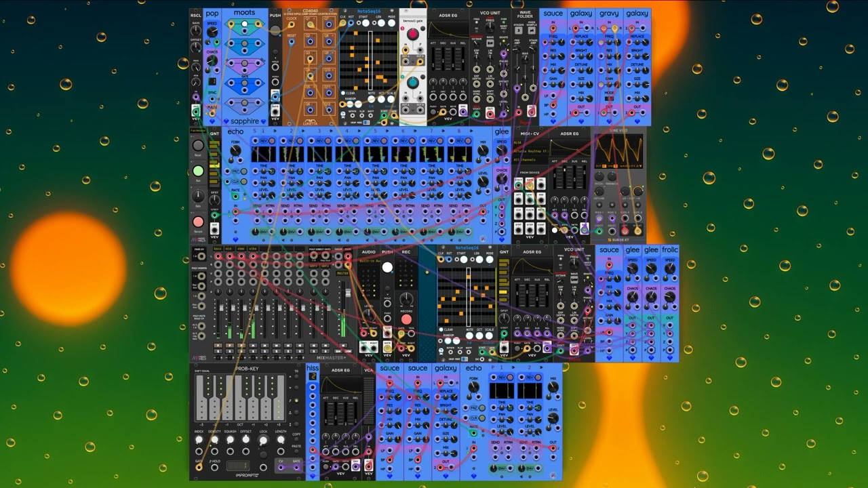Open the All channels dropdown in MIDI-CV

coord(530,159)
